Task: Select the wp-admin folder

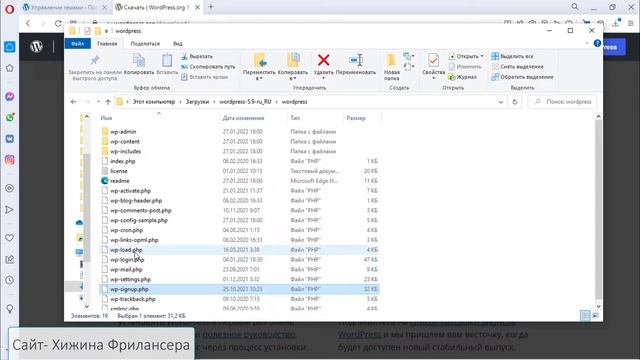Action: (x=123, y=132)
